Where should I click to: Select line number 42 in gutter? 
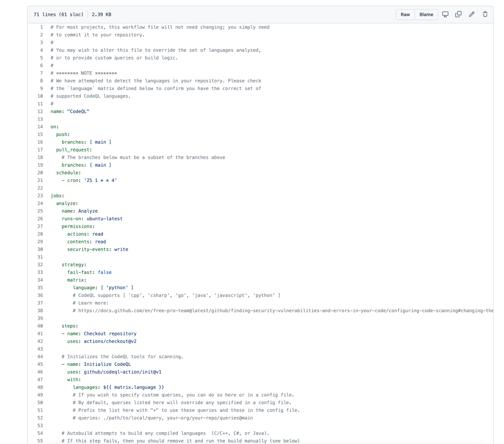click(x=40, y=341)
